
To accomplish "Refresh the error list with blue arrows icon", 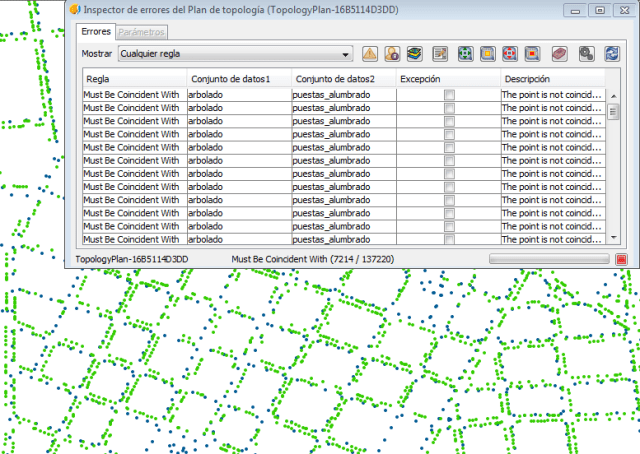I will click(x=611, y=53).
